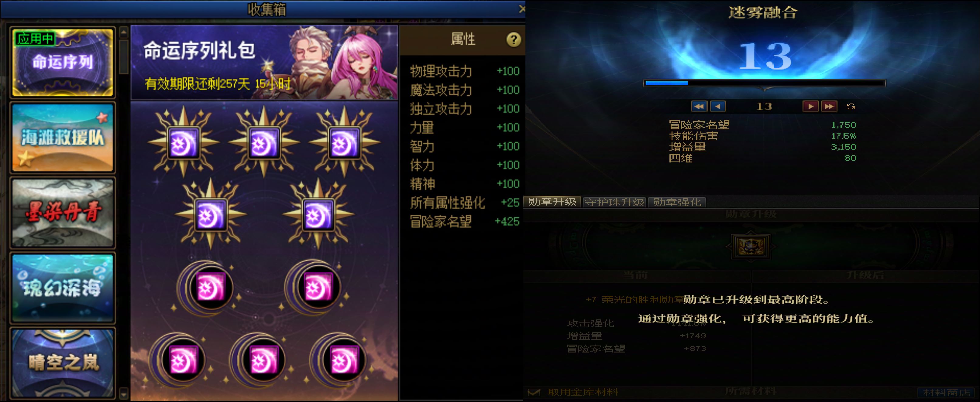Image resolution: width=980 pixels, height=402 pixels.
Task: Open 材料商店 button
Action: click(x=946, y=392)
